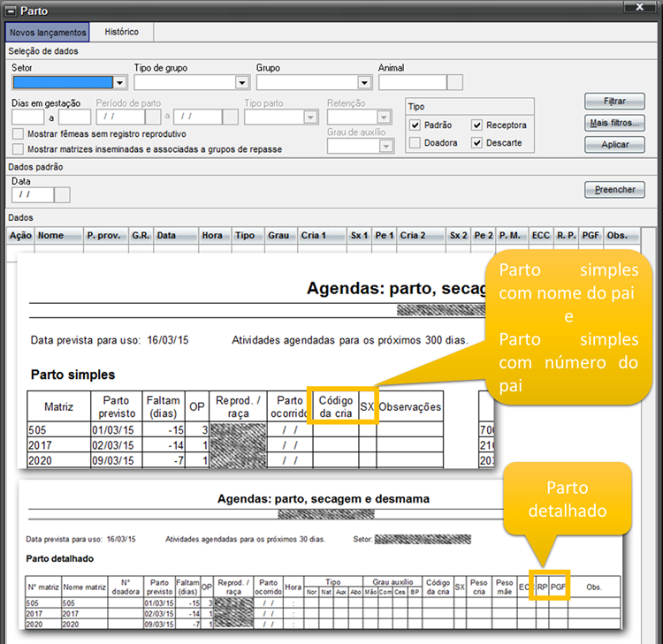Click the P. M. column header
This screenshot has height=644, width=663.
(x=512, y=235)
